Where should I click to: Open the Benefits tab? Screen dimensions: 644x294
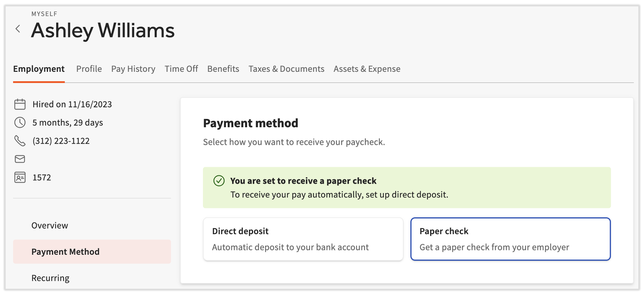click(x=223, y=69)
